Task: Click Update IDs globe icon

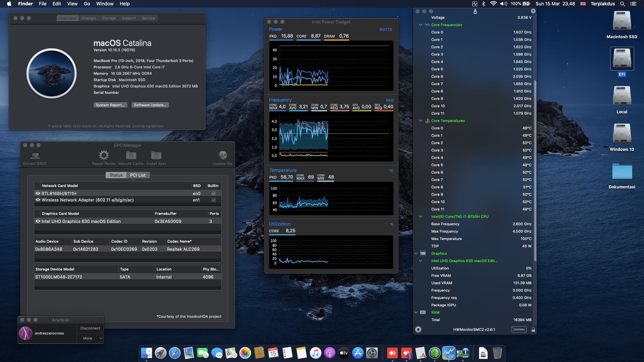Action: (223, 155)
